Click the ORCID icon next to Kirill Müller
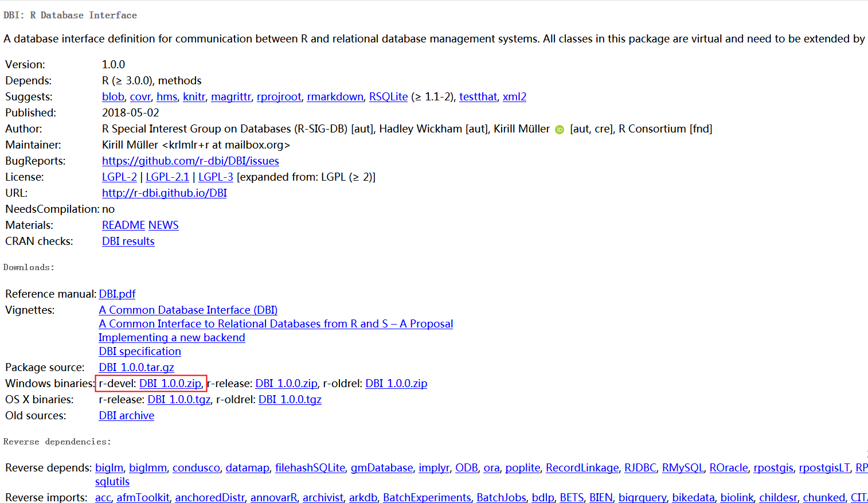 (x=560, y=130)
